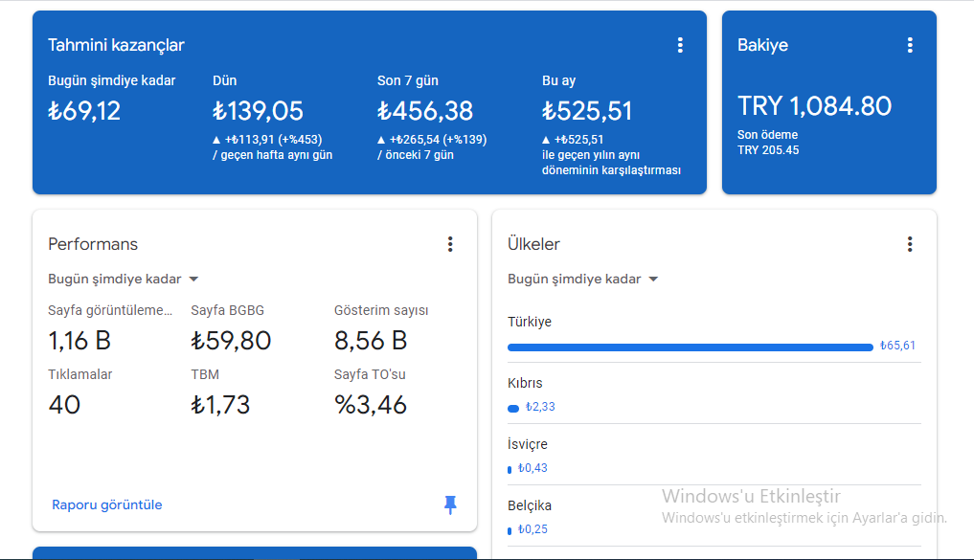Click the TRY 1,084.80 balance amount
The height and width of the screenshot is (560, 974).
coord(814,106)
